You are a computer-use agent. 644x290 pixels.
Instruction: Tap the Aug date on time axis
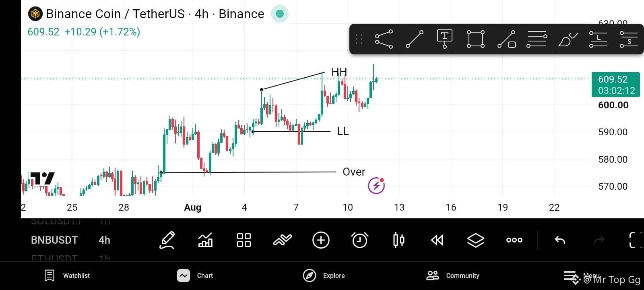(192, 207)
